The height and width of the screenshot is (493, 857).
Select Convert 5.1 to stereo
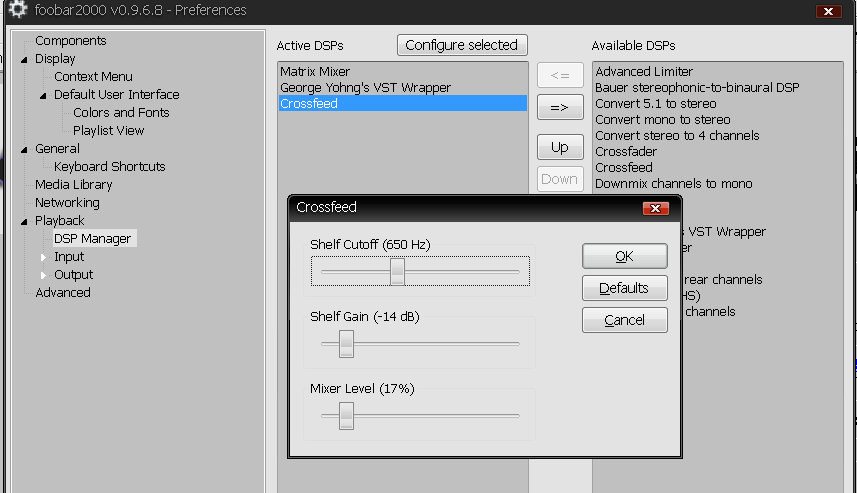pyautogui.click(x=718, y=103)
